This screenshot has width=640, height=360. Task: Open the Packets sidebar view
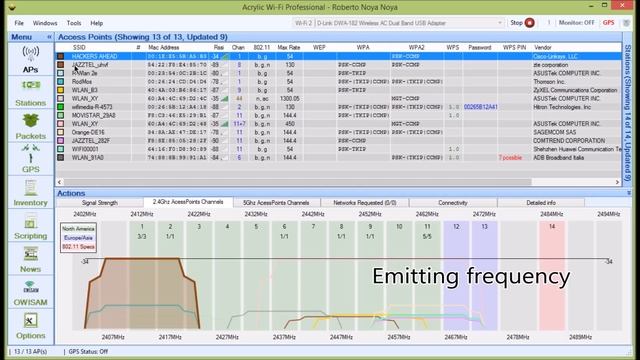pyautogui.click(x=31, y=126)
